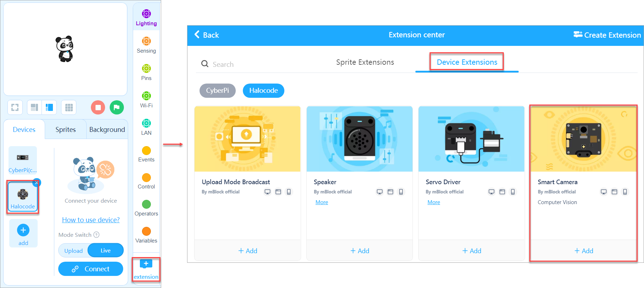Click mobile platform icon on Servo Driver card
The image size is (644, 288).
pyautogui.click(x=513, y=192)
